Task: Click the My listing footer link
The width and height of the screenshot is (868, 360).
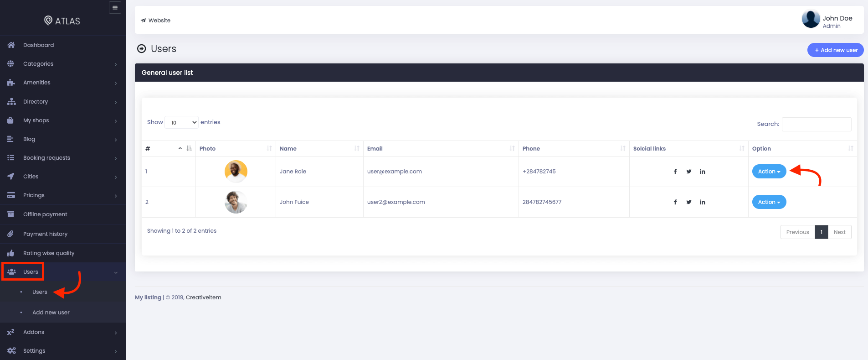Action: point(148,297)
